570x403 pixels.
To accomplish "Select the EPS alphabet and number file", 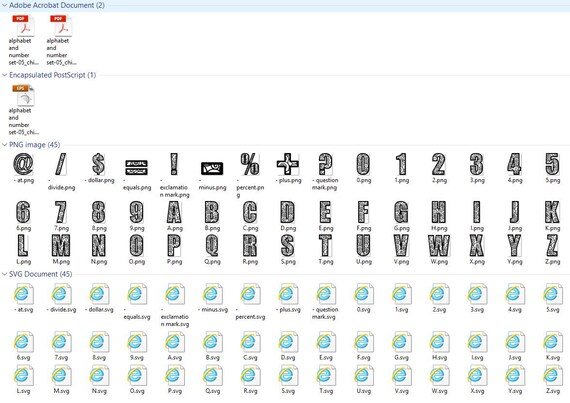I will coord(23,95).
